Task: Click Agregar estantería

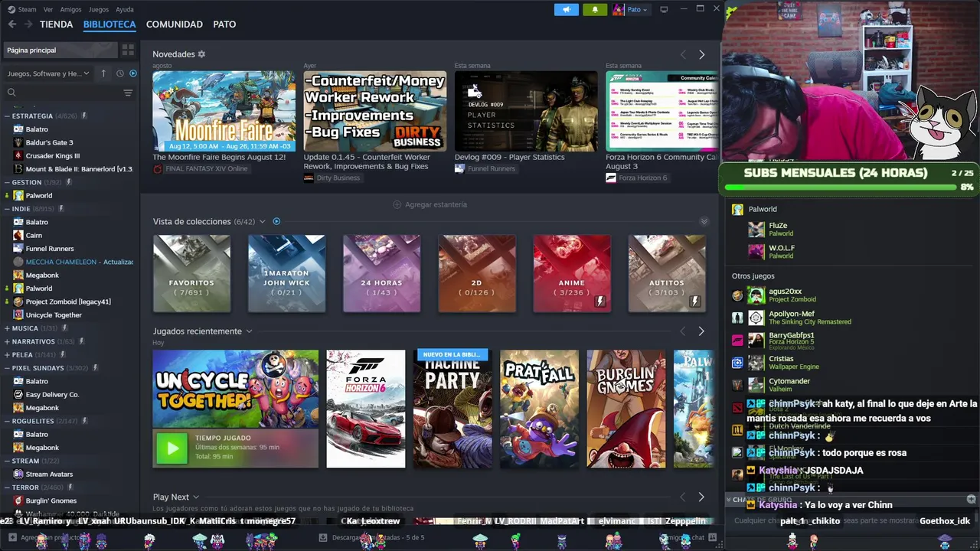Action: [430, 205]
